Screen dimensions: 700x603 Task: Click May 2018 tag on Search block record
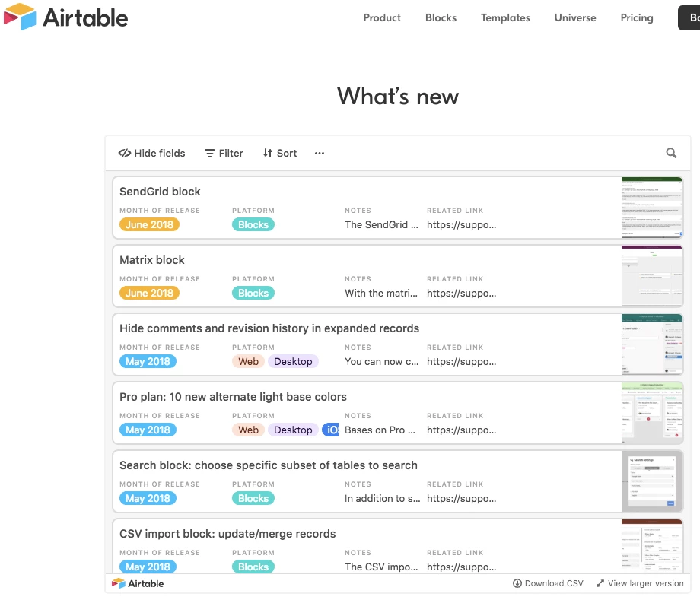(148, 498)
